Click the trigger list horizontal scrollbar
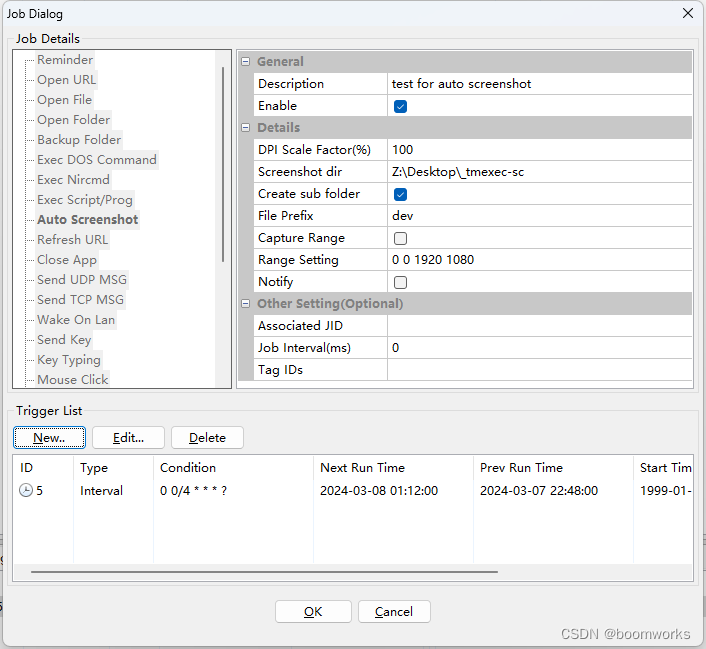The image size is (706, 649). pyautogui.click(x=264, y=572)
